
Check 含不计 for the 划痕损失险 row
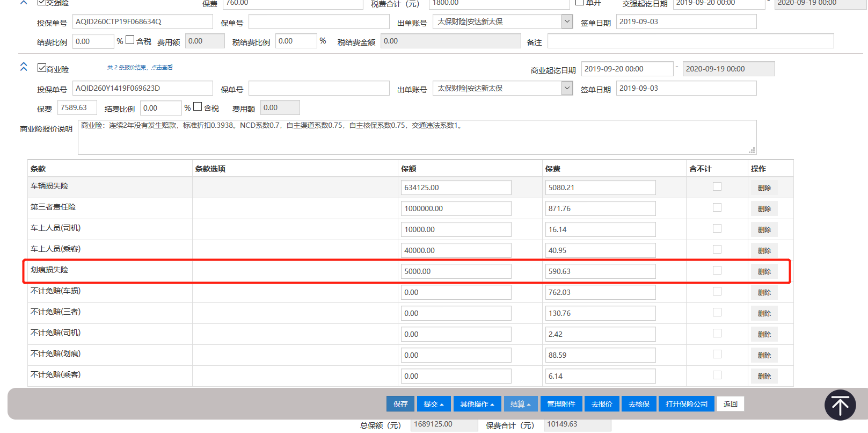coord(717,270)
